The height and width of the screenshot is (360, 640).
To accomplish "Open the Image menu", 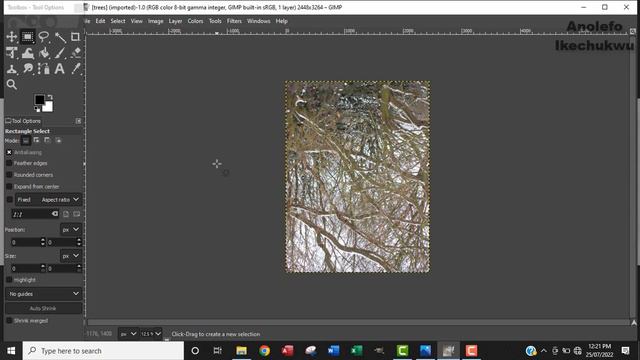I will tap(156, 21).
